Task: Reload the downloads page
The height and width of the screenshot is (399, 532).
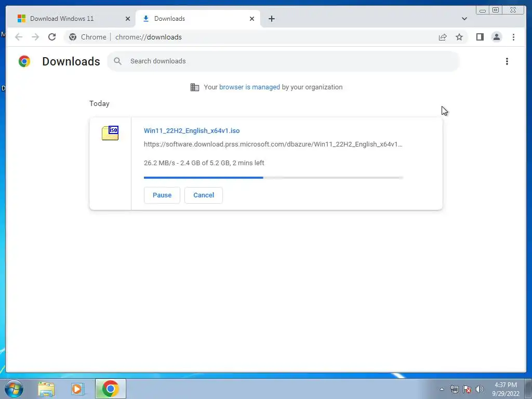Action: coord(52,37)
